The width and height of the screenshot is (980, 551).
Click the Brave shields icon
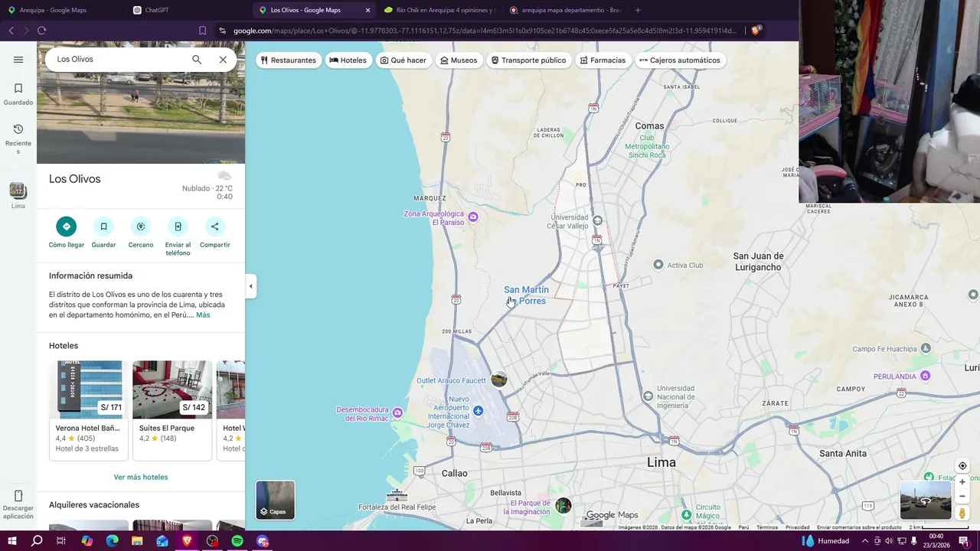[x=756, y=31]
